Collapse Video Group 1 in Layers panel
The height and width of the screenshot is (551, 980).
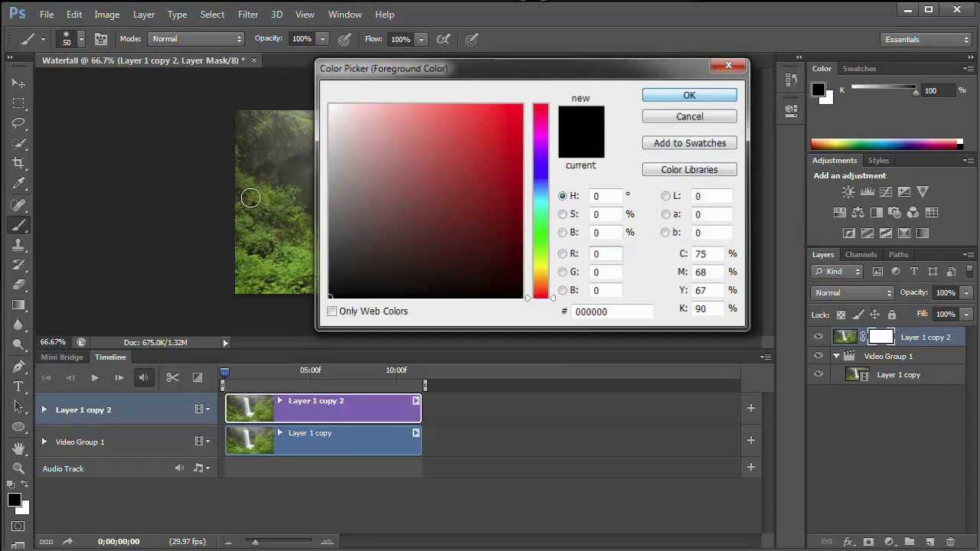tap(836, 356)
